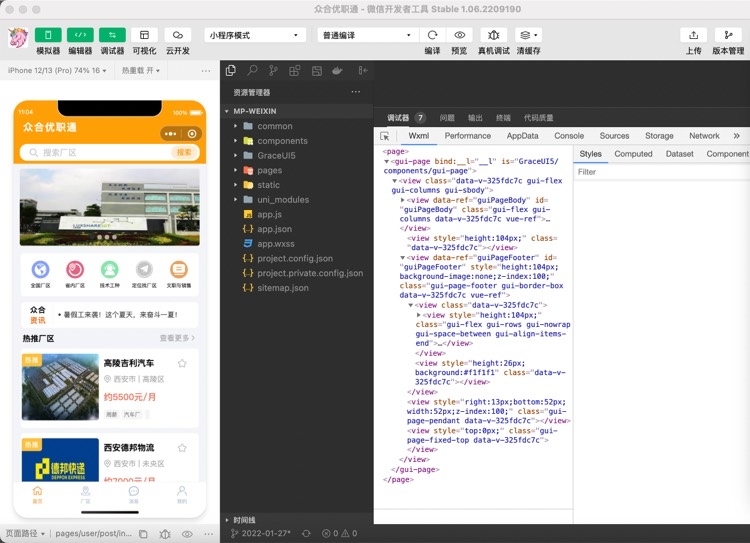Click the sync changes icon in the status bar
Viewport: 750px width, 543px height.
pos(306,533)
